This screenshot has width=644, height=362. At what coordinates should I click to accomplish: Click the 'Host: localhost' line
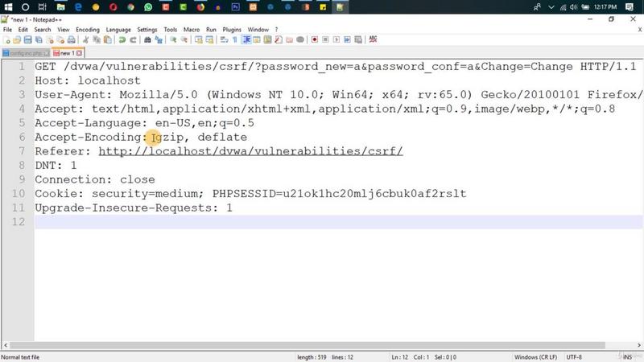pos(88,80)
